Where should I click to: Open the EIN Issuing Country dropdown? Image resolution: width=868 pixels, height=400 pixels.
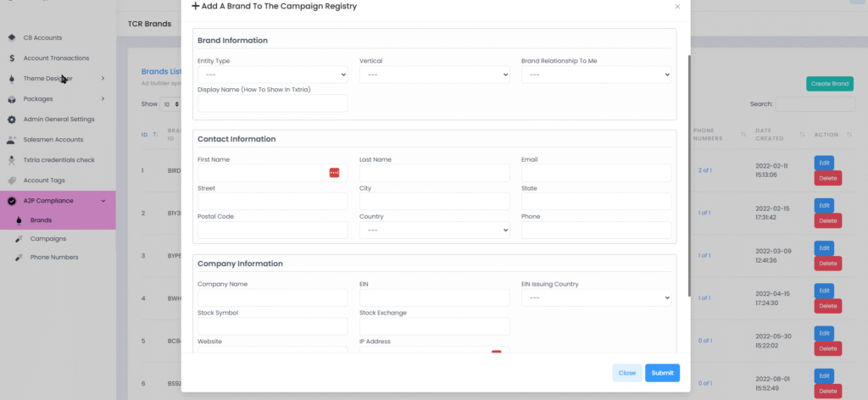[x=596, y=298]
